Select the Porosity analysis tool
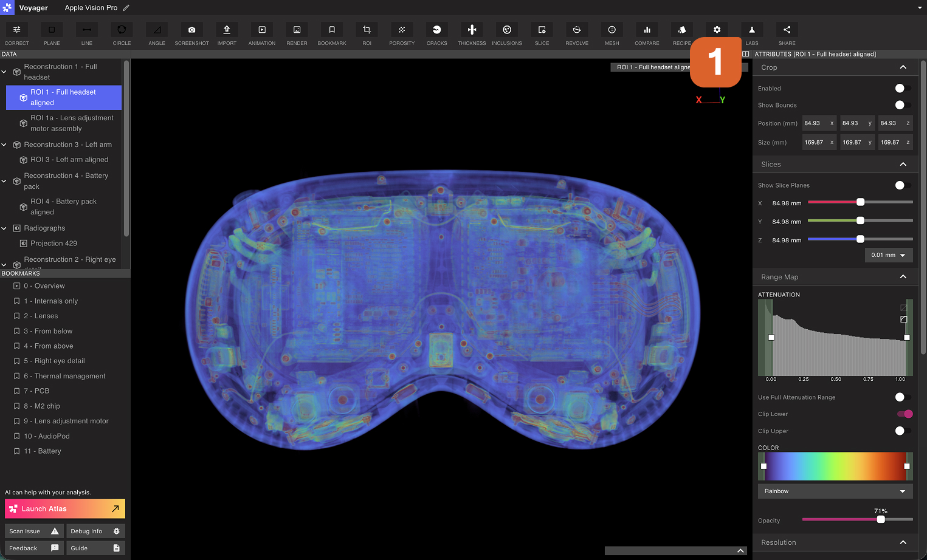Image resolution: width=927 pixels, height=560 pixels. [402, 34]
